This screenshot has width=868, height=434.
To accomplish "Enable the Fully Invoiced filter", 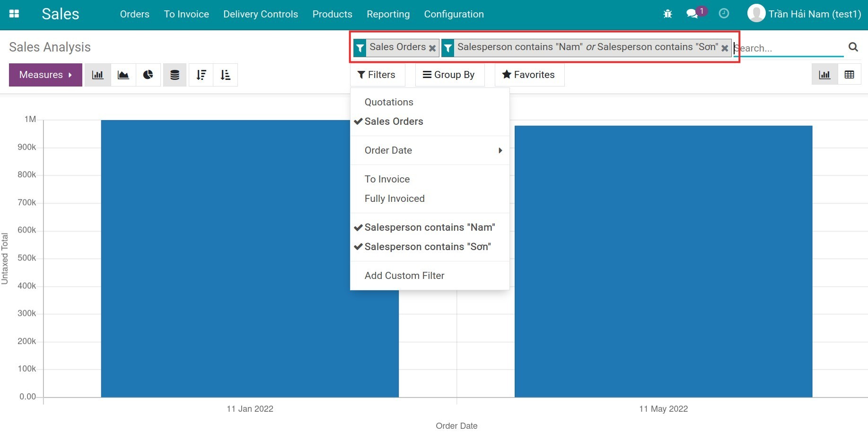I will pos(430,199).
